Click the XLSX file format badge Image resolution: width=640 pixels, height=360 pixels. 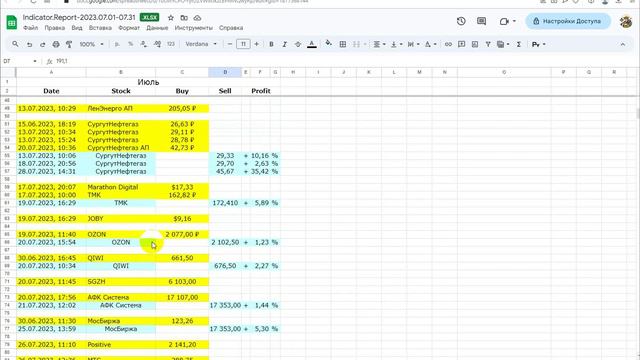click(x=149, y=18)
